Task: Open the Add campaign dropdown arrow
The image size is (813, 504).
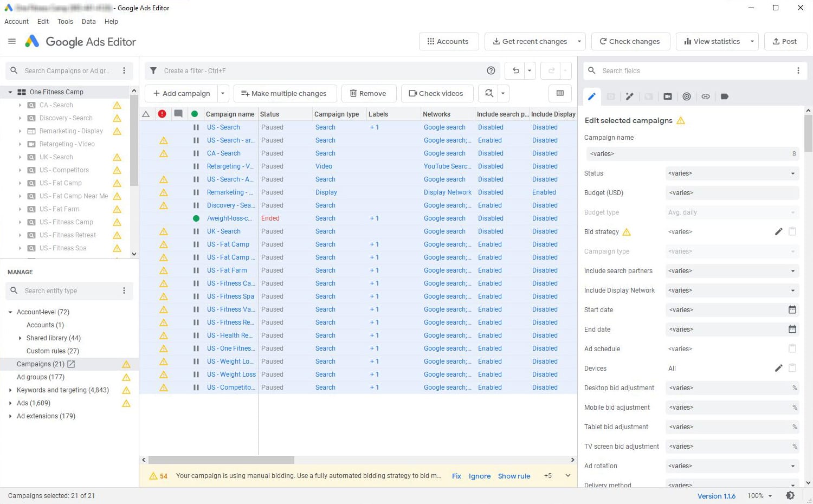Action: [222, 93]
